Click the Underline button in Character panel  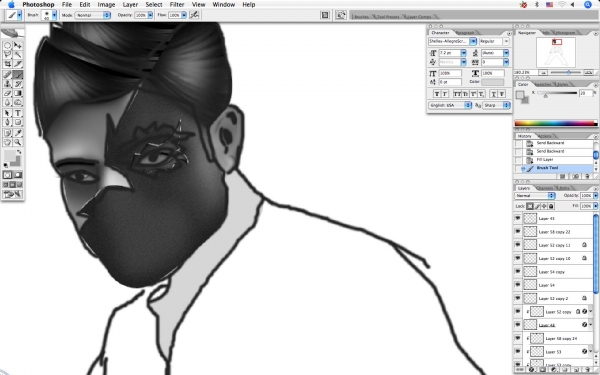(x=494, y=94)
